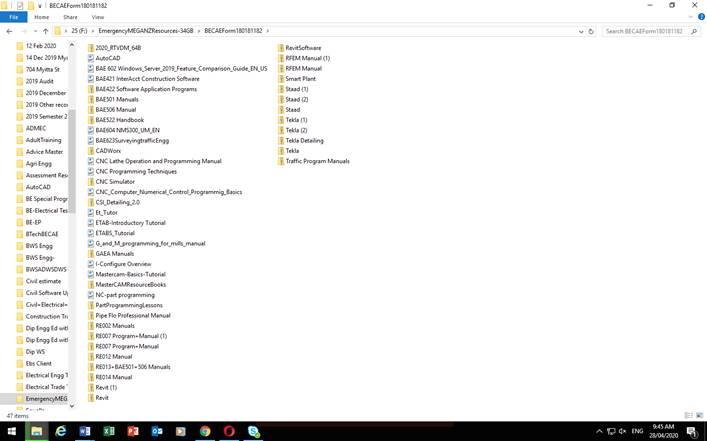Viewport: 707px width, 441px height.
Task: Select the AutoCAD document file icon
Action: click(x=91, y=58)
